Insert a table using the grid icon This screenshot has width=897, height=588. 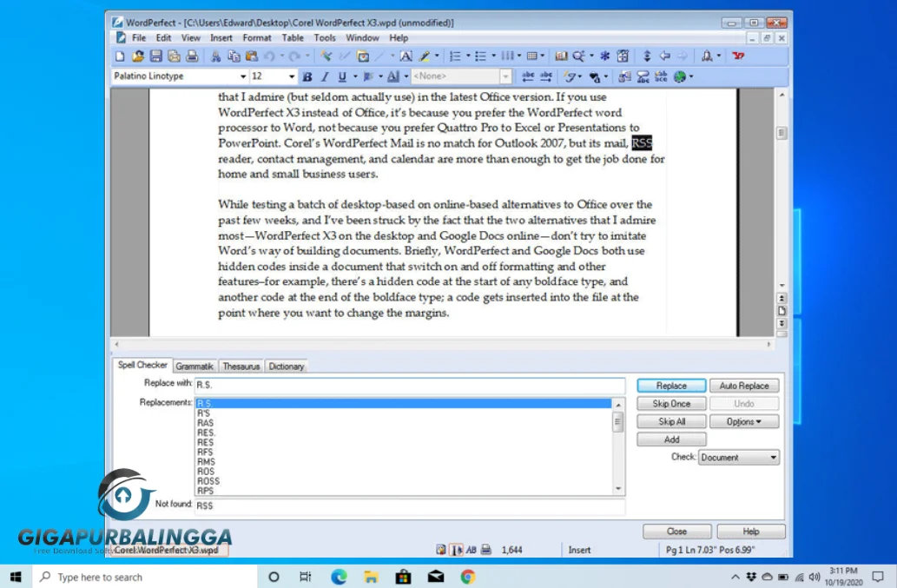click(532, 56)
